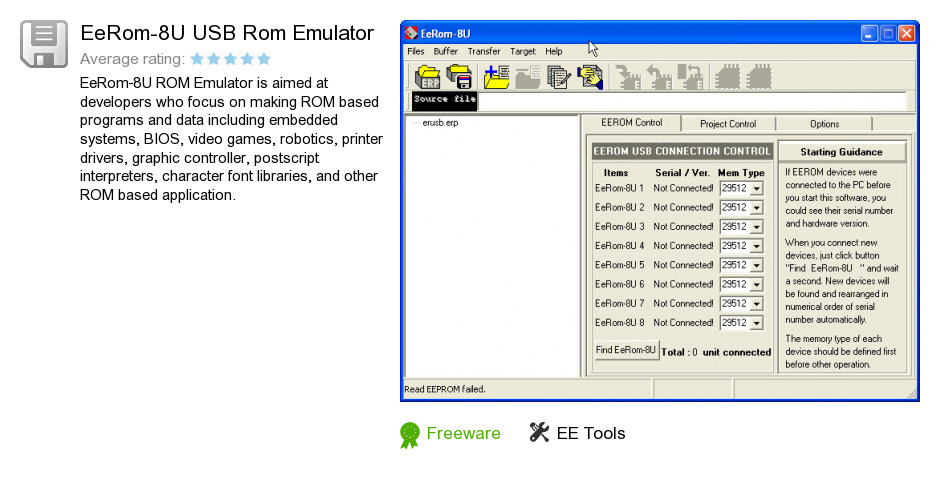
Task: Switch to the EEROM Control tab
Action: [x=632, y=123]
